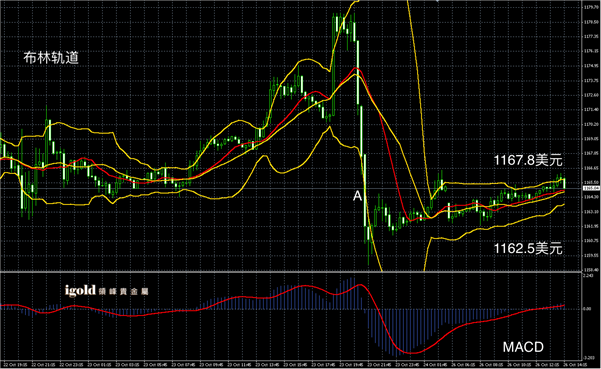Click the 26 Oct 14:05 time axis label
This screenshot has height=369, width=601.
574,365
